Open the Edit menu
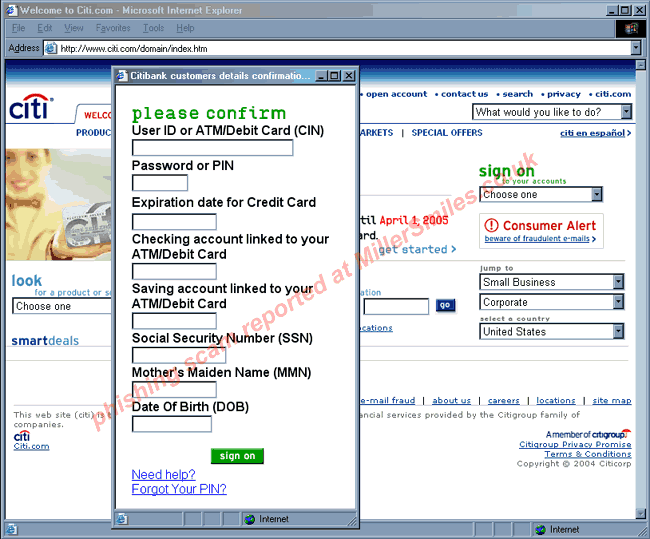The image size is (650, 539). coord(44,28)
